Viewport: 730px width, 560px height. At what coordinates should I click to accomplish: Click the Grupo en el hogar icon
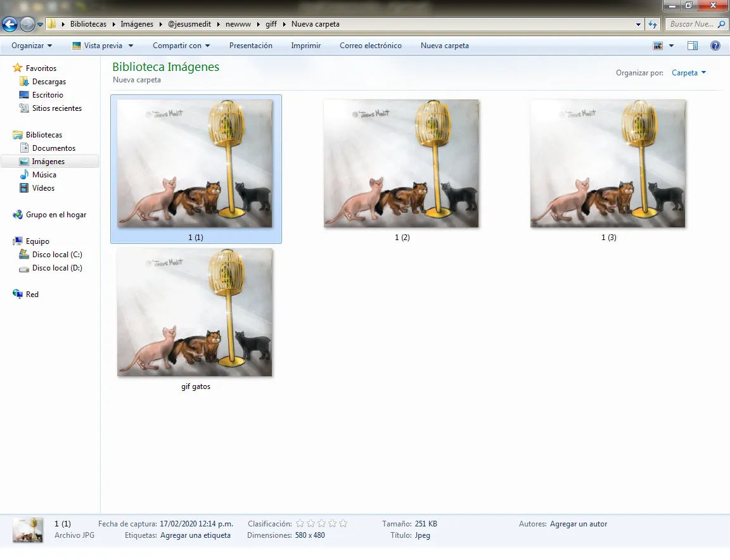click(x=18, y=215)
